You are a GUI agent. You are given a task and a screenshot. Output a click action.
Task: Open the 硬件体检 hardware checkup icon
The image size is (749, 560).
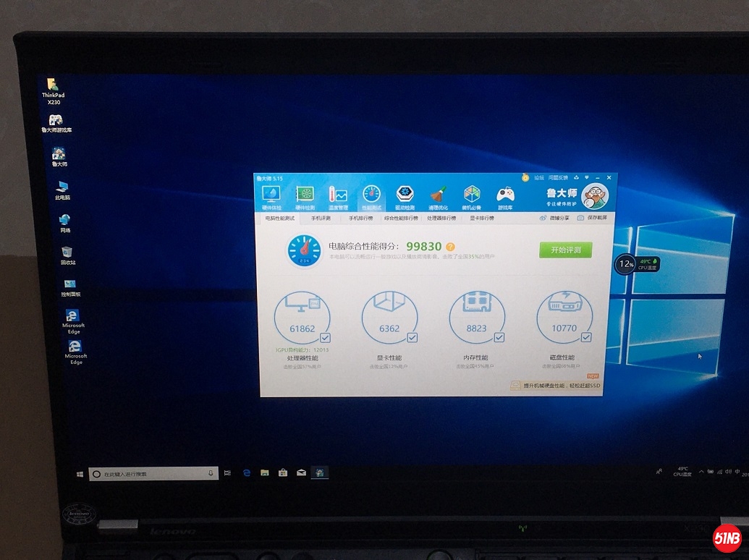tap(271, 196)
